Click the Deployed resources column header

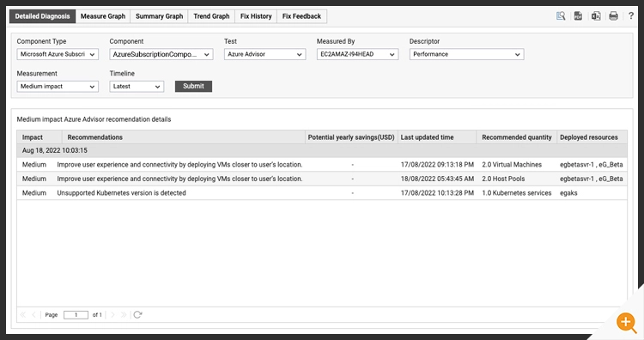point(592,137)
